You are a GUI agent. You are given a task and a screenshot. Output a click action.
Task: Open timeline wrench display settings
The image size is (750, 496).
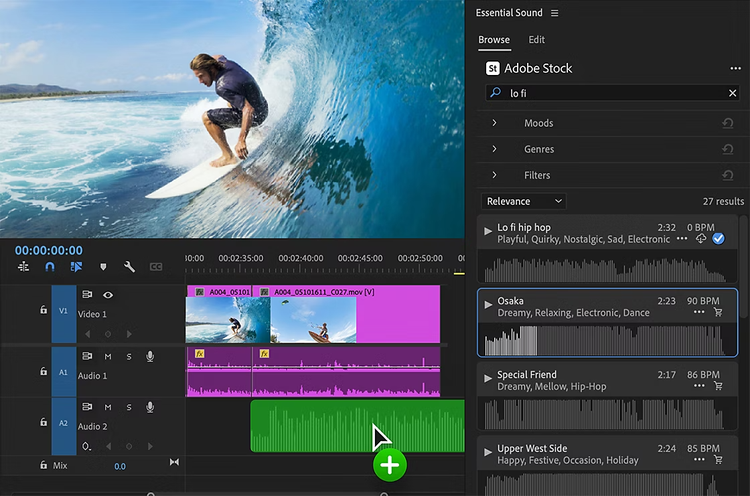point(129,267)
